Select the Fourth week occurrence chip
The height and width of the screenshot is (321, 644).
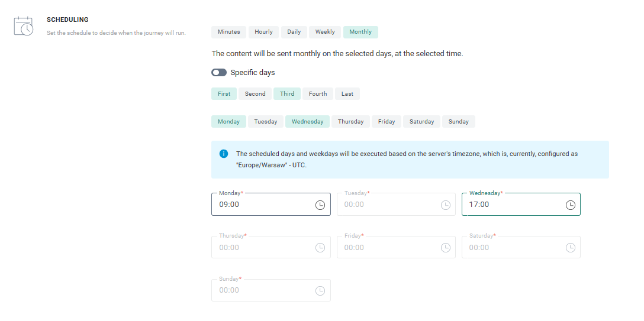318,93
